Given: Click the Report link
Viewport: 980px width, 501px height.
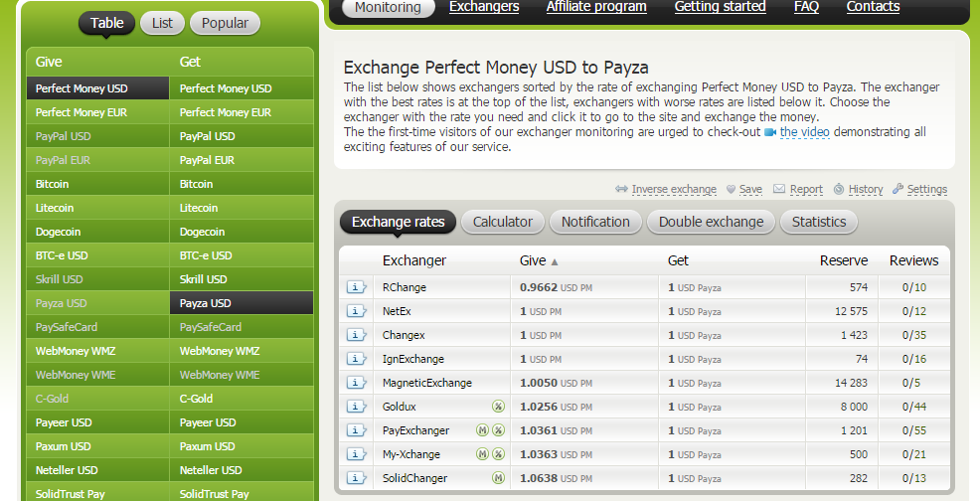Looking at the screenshot, I should (806, 189).
